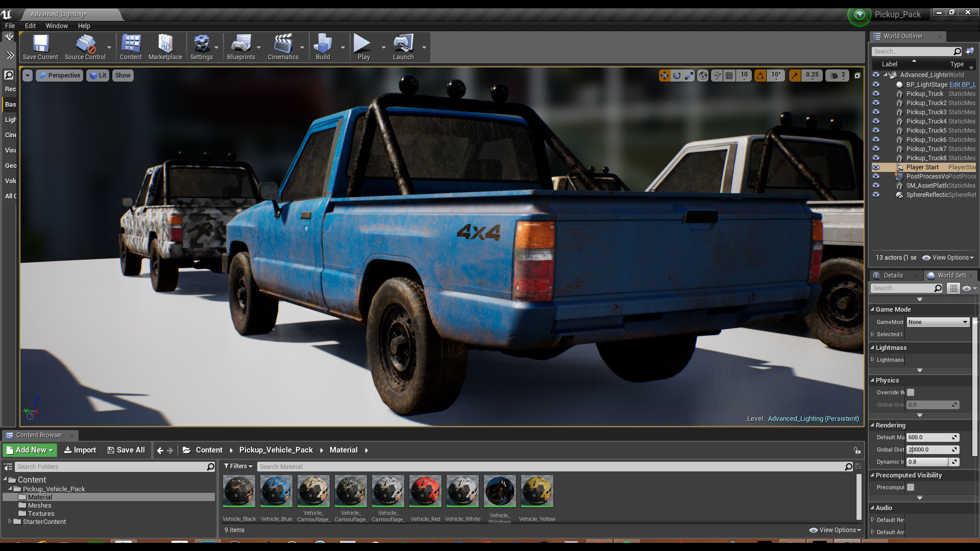The height and width of the screenshot is (551, 980).
Task: Open camera speed setting in viewport
Action: point(838,76)
